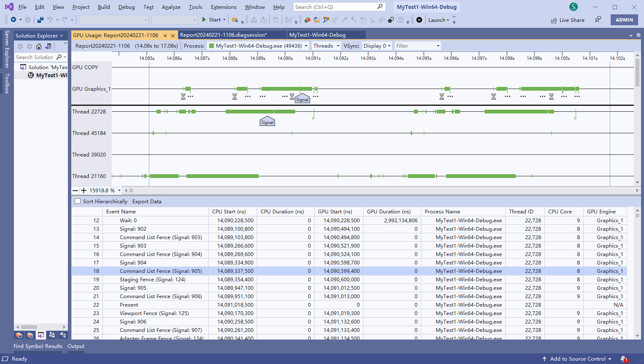644x364 pixels.
Task: Click the pin icon on GPU Usage tab
Action: coord(165,35)
